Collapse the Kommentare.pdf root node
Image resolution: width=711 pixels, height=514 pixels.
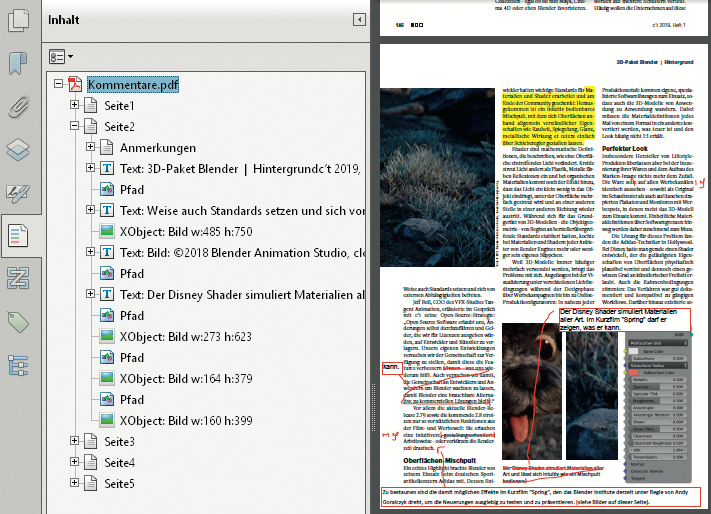(58, 84)
